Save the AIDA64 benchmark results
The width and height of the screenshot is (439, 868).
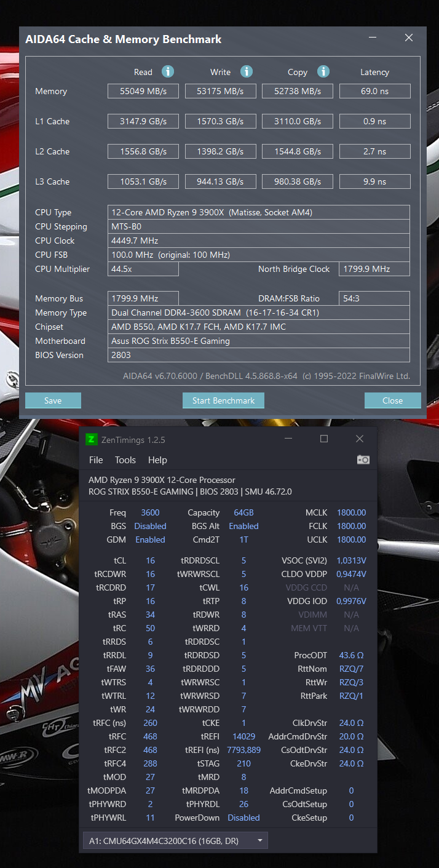pyautogui.click(x=53, y=400)
